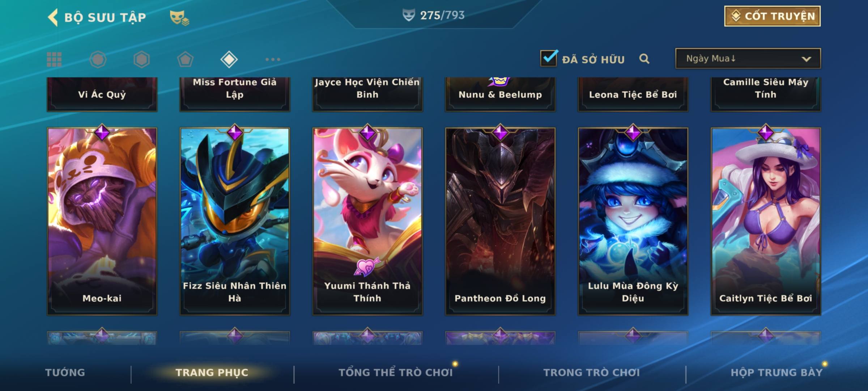Switch to the Tướng tab

click(65, 373)
